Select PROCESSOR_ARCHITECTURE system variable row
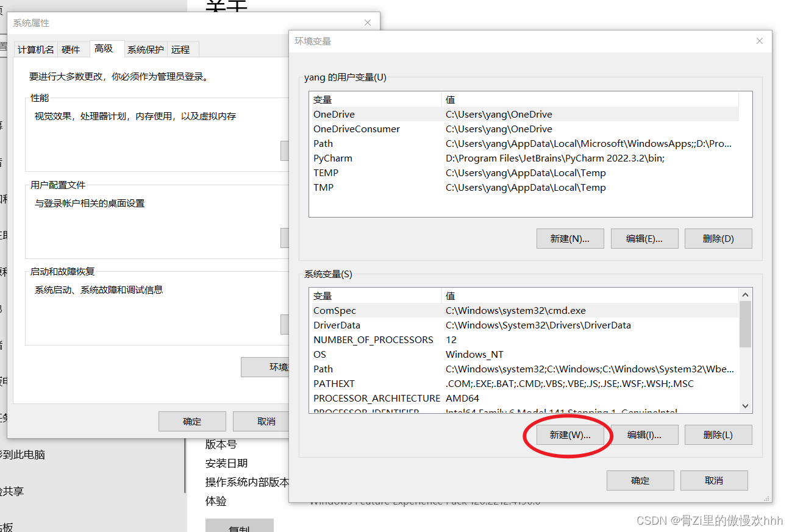 pos(524,399)
